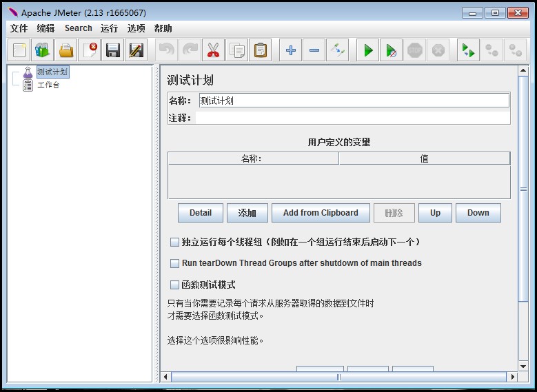The height and width of the screenshot is (392, 537).
Task: Open the Search menu
Action: [x=78, y=28]
